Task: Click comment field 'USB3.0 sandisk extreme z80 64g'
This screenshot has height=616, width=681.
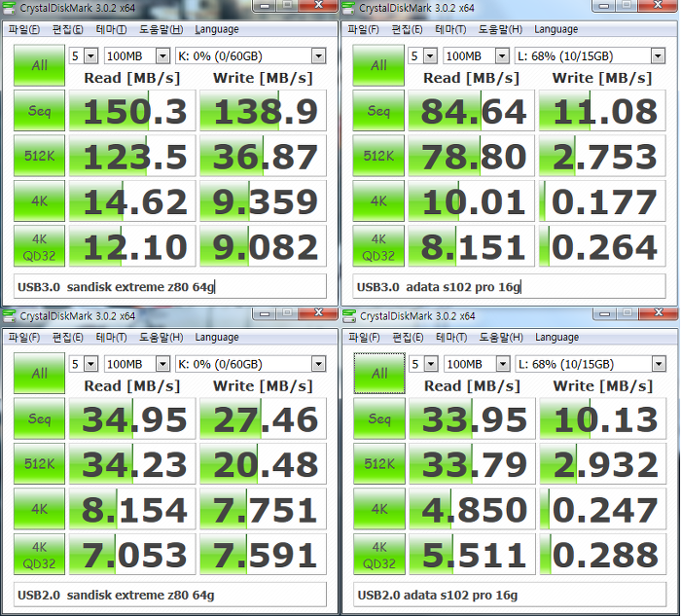Action: [170, 287]
